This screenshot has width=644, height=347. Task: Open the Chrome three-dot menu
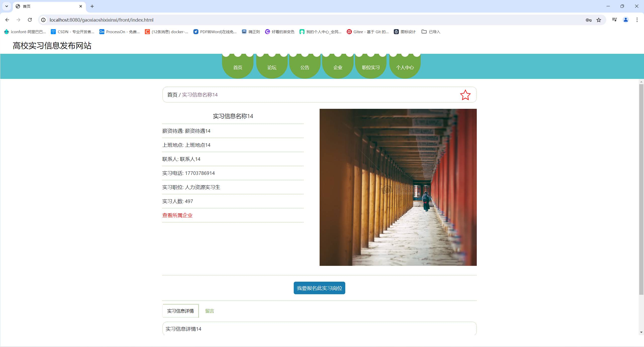click(x=637, y=20)
